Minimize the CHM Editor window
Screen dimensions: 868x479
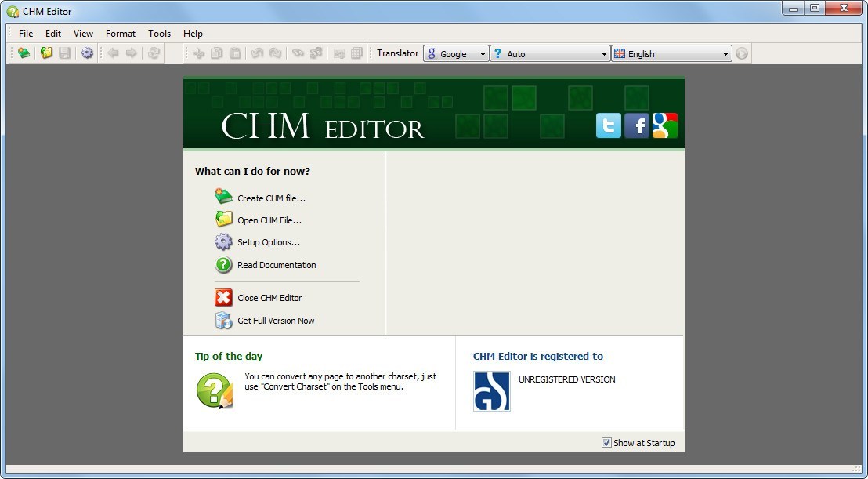pyautogui.click(x=794, y=8)
